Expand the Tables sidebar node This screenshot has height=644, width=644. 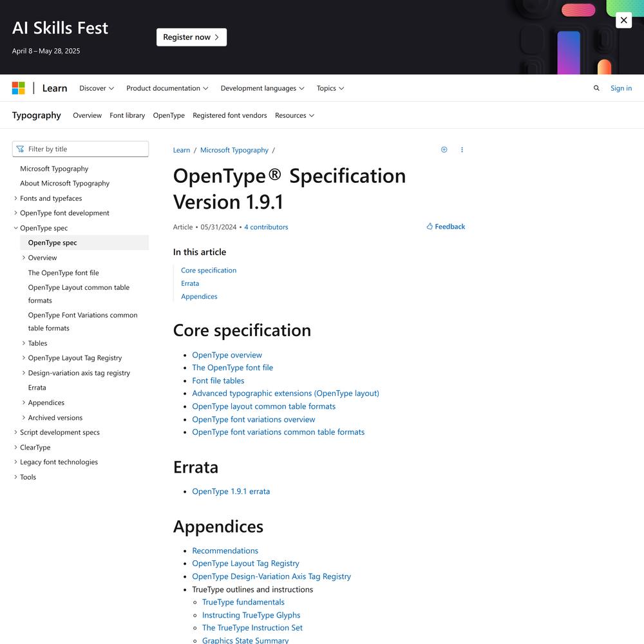click(x=23, y=343)
